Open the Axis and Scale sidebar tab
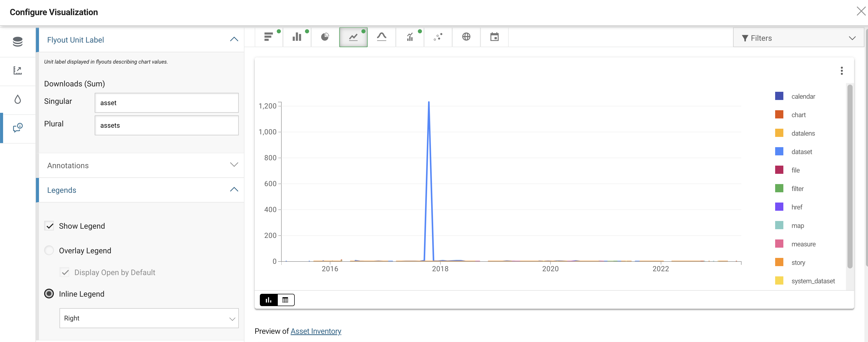 (17, 71)
